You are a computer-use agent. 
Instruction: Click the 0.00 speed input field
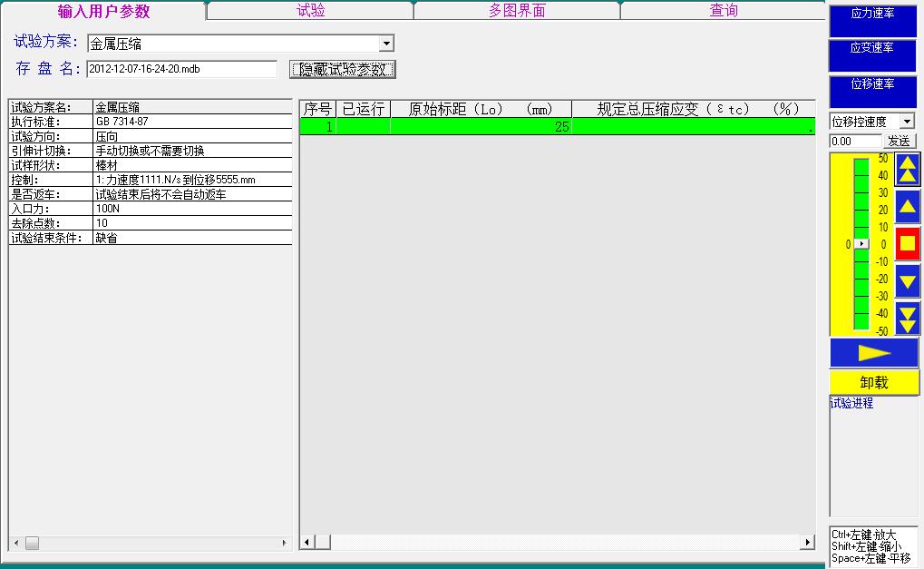point(855,142)
